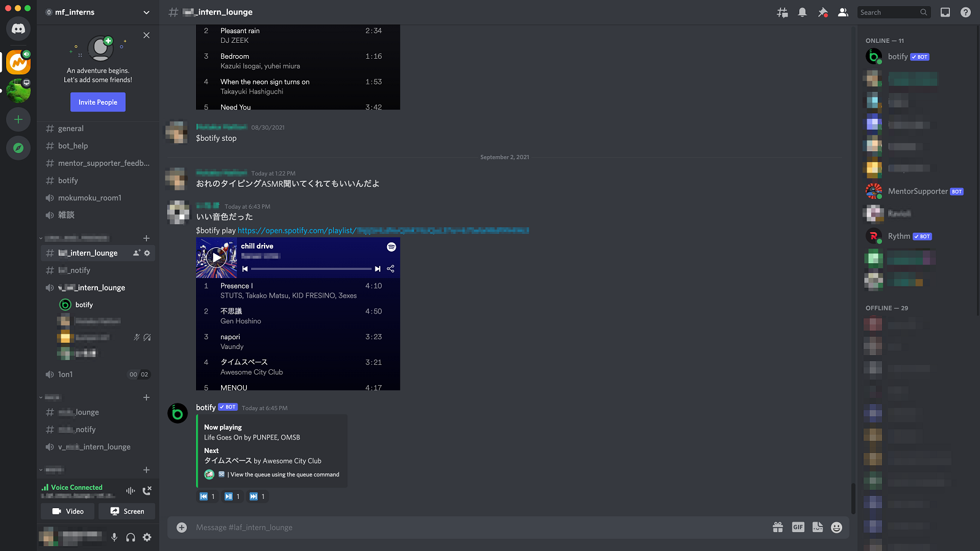Deafen yourself with the headphones icon

coord(130,537)
